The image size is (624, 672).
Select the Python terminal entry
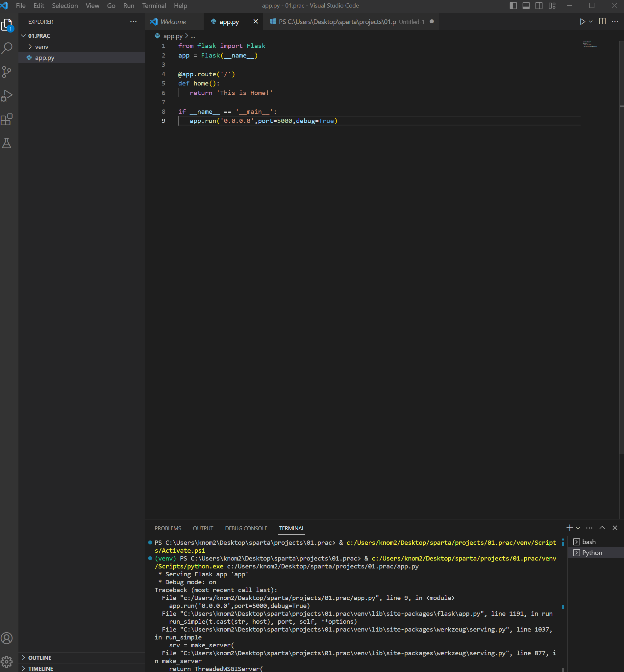pos(596,553)
